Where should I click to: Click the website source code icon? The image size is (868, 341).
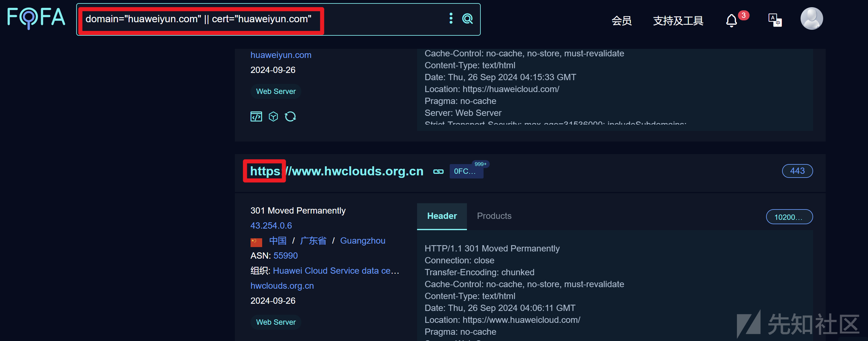click(256, 116)
